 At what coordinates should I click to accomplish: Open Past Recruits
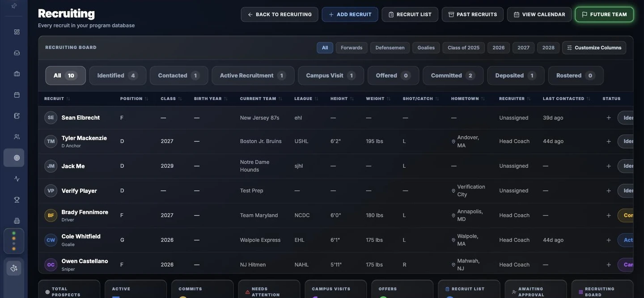pos(473,14)
